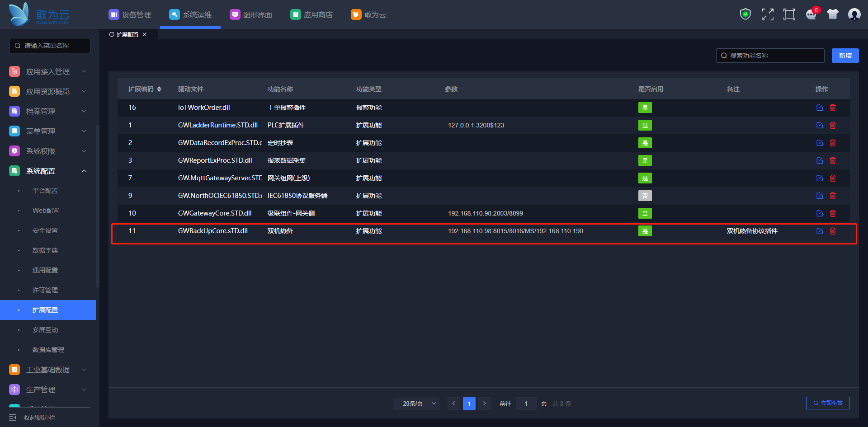868x427 pixels.
Task: Select 许可管理 in the sidebar
Action: pyautogui.click(x=45, y=290)
